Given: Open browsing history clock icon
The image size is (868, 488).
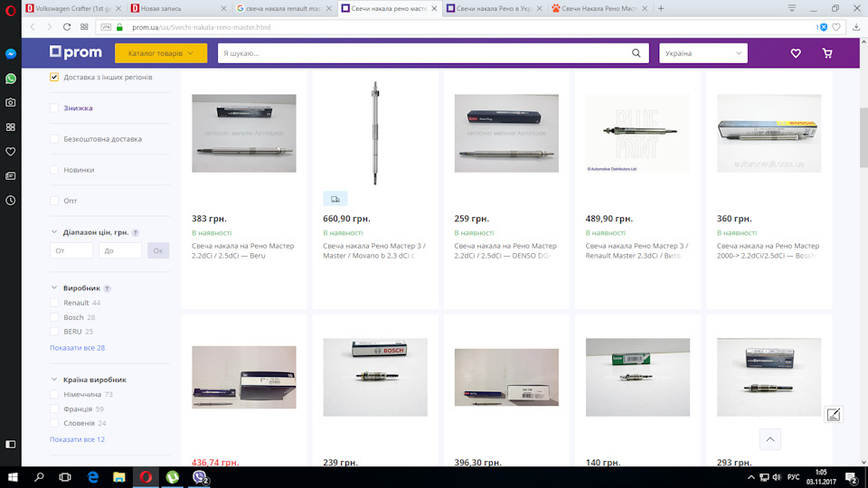Looking at the screenshot, I should 11,201.
